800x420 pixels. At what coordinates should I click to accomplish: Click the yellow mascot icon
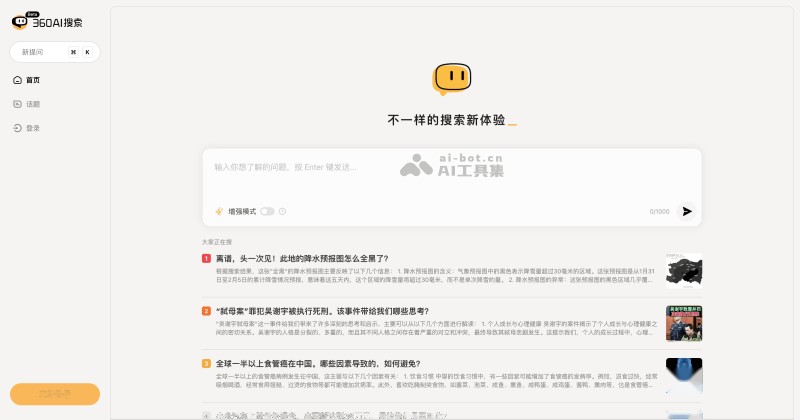click(452, 79)
